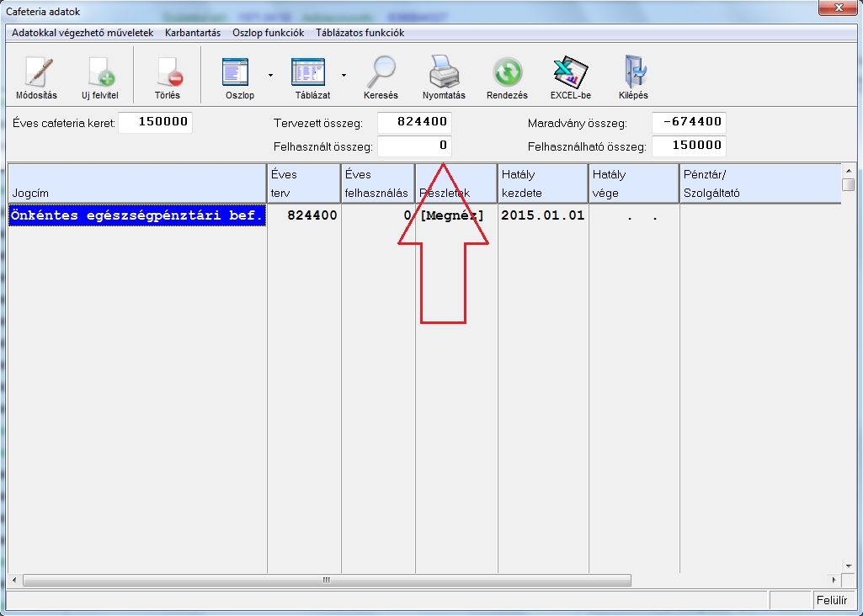Click the horizontal scrollbar thumb
This screenshot has height=616, width=863.
pyautogui.click(x=327, y=581)
